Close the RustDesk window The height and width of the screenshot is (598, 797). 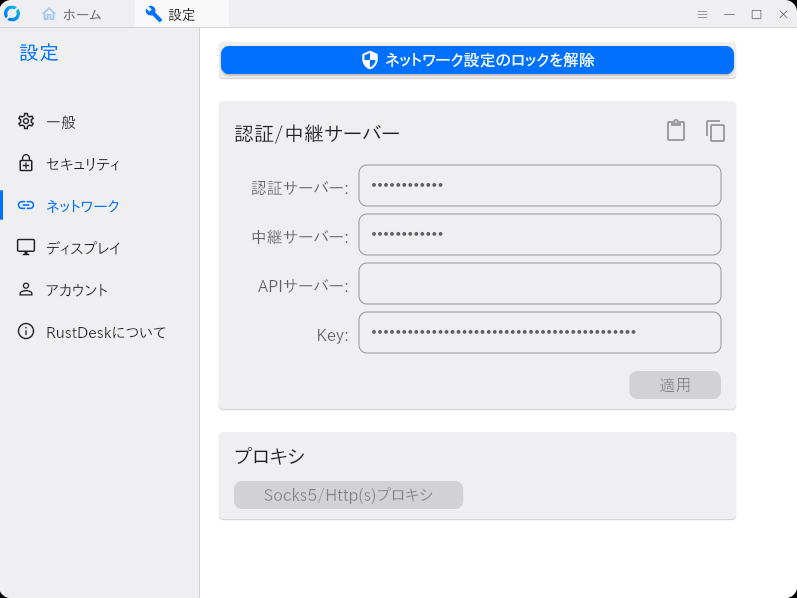point(783,14)
